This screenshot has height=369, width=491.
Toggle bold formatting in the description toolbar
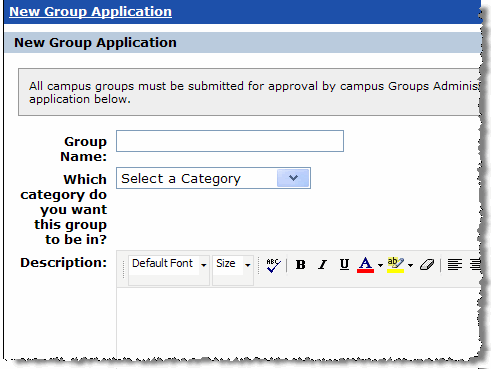tap(300, 265)
